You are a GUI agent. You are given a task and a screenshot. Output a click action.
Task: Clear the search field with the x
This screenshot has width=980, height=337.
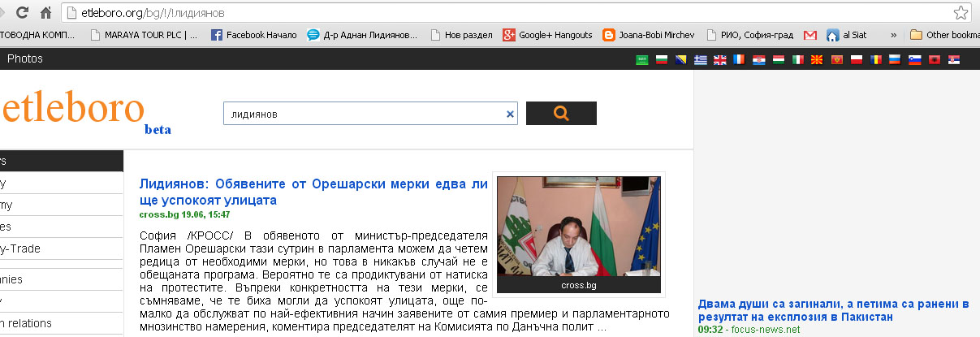pyautogui.click(x=510, y=114)
